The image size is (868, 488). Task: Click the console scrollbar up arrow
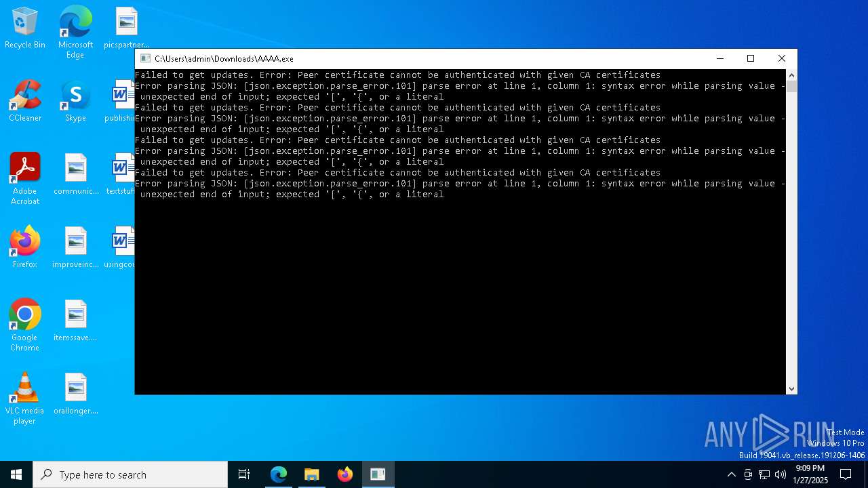791,75
